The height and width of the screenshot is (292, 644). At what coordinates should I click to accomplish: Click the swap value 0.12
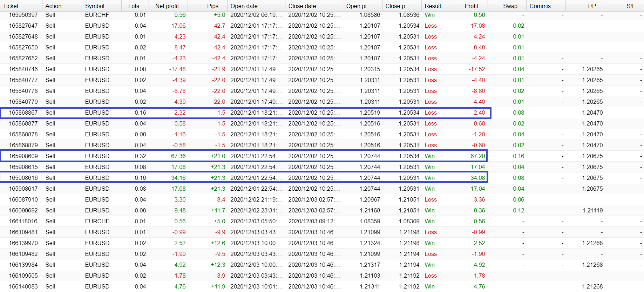pos(518,210)
